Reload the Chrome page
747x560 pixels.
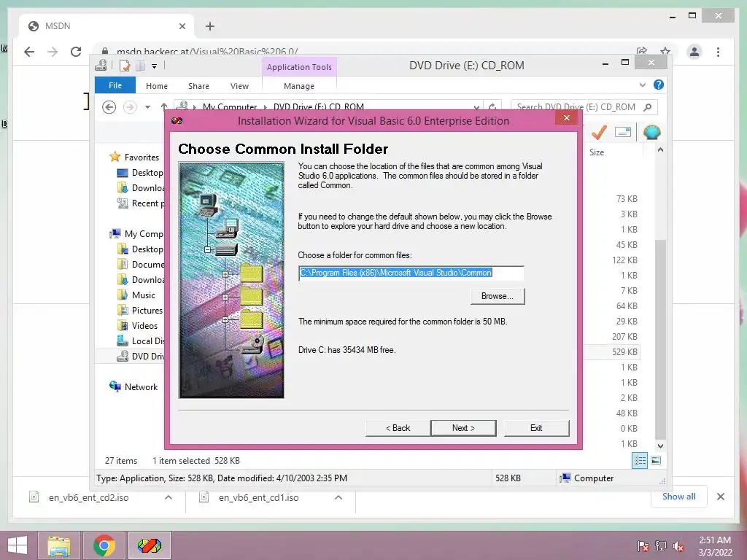pos(76,52)
